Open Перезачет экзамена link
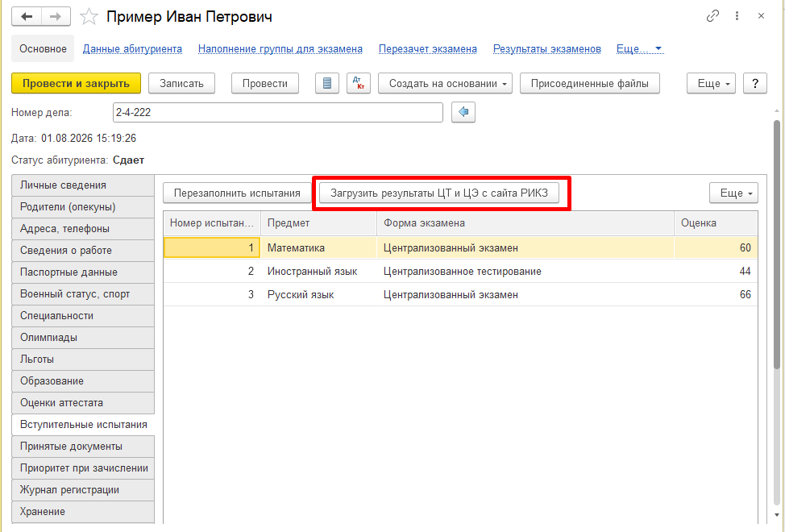 coord(427,49)
